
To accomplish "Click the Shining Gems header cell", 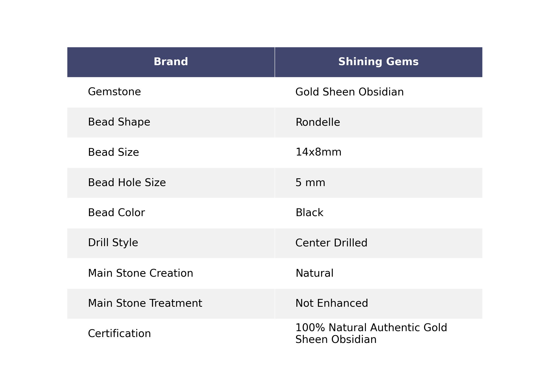I will point(378,62).
